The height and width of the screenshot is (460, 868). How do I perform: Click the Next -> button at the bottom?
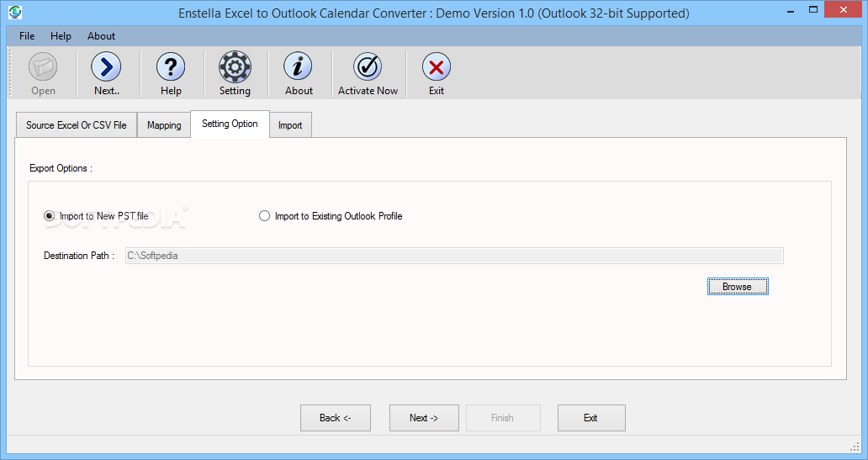(x=424, y=418)
